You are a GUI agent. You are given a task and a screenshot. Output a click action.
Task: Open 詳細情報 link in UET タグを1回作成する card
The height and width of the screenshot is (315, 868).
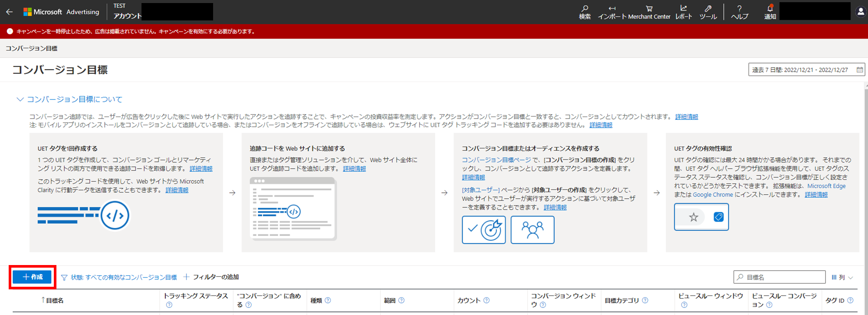tap(201, 169)
